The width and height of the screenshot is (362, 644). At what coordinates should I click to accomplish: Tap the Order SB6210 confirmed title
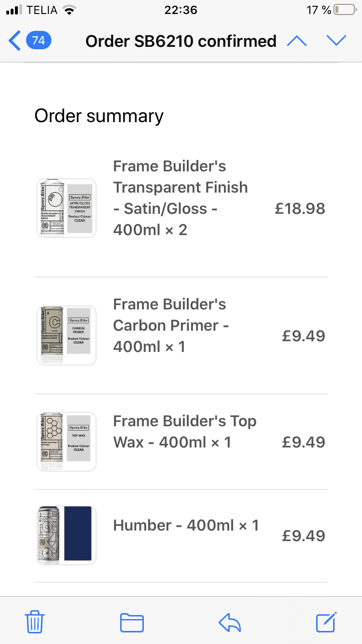[181, 41]
